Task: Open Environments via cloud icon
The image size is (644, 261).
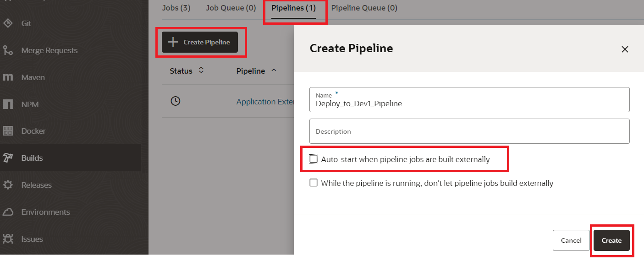Action: click(x=8, y=212)
